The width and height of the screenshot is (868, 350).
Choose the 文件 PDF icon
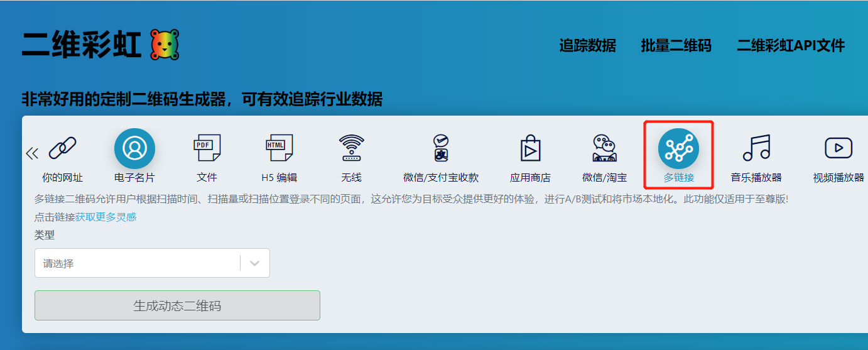click(207, 148)
